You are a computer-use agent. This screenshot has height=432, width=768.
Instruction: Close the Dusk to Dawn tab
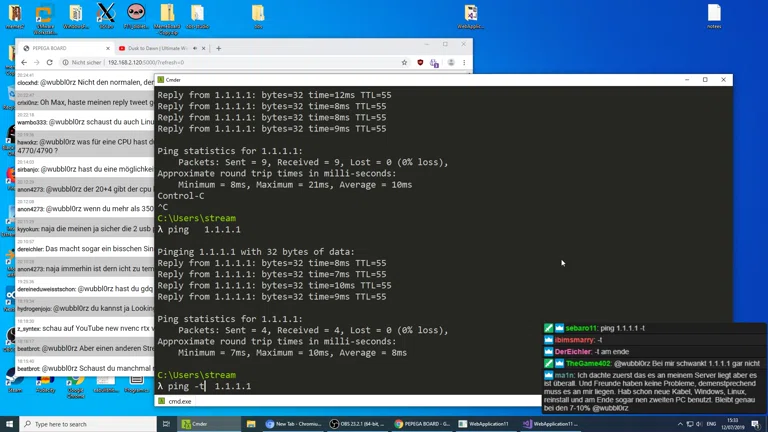click(x=204, y=48)
